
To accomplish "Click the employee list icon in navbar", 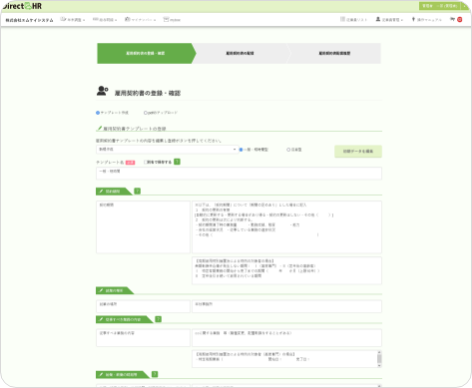I will click(342, 19).
